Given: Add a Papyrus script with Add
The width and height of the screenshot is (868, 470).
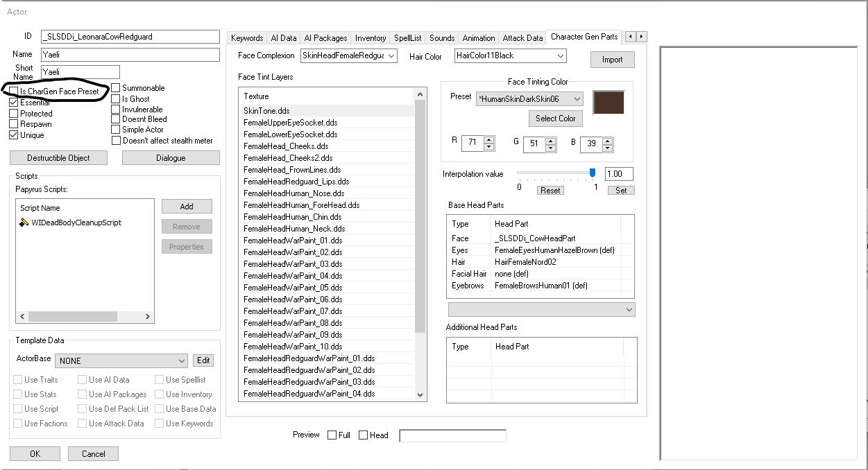Looking at the screenshot, I should 187,207.
